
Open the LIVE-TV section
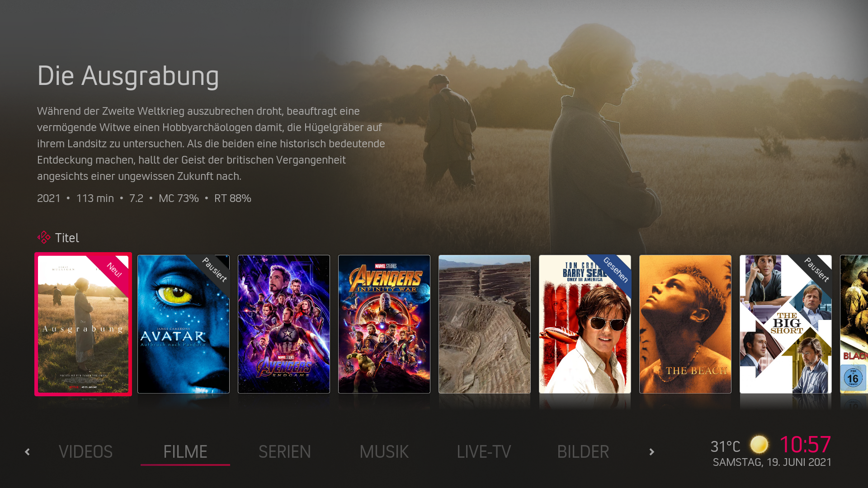coord(484,452)
